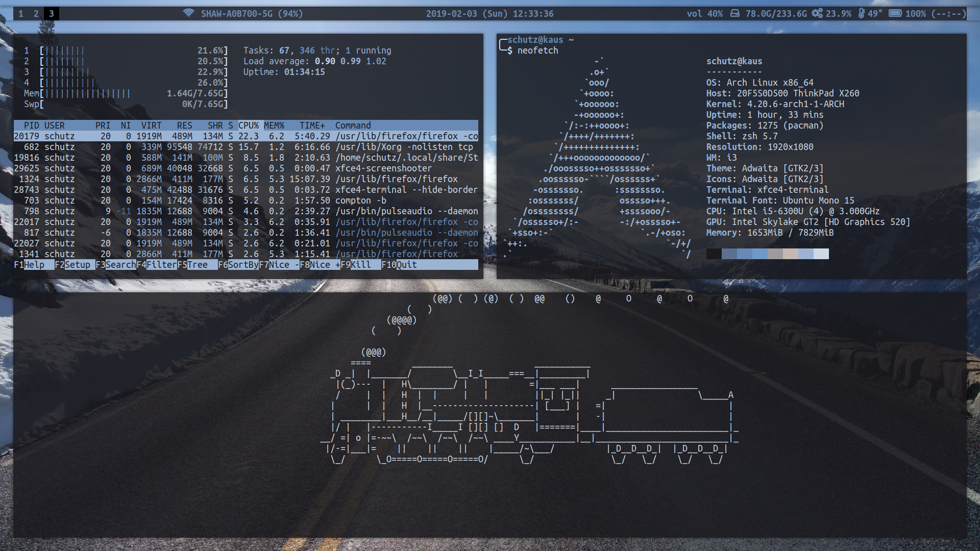
Task: Sort htop by USER column header
Action: tap(55, 126)
